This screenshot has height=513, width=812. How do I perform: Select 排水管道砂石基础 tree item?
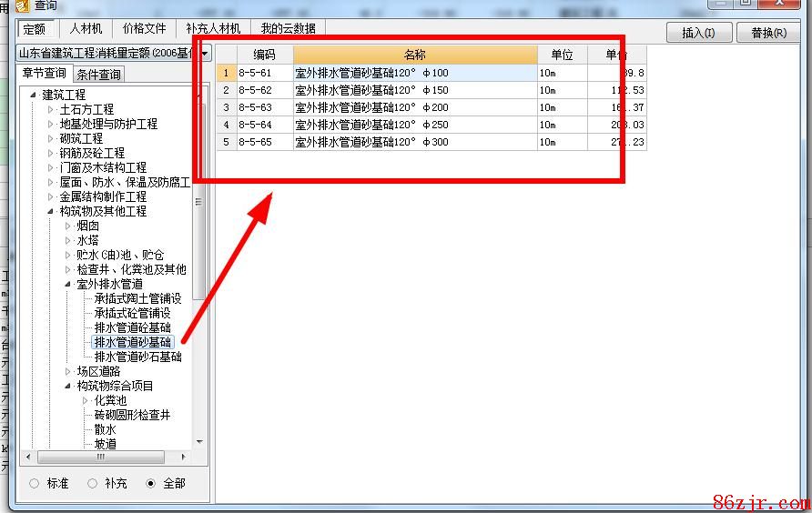137,357
